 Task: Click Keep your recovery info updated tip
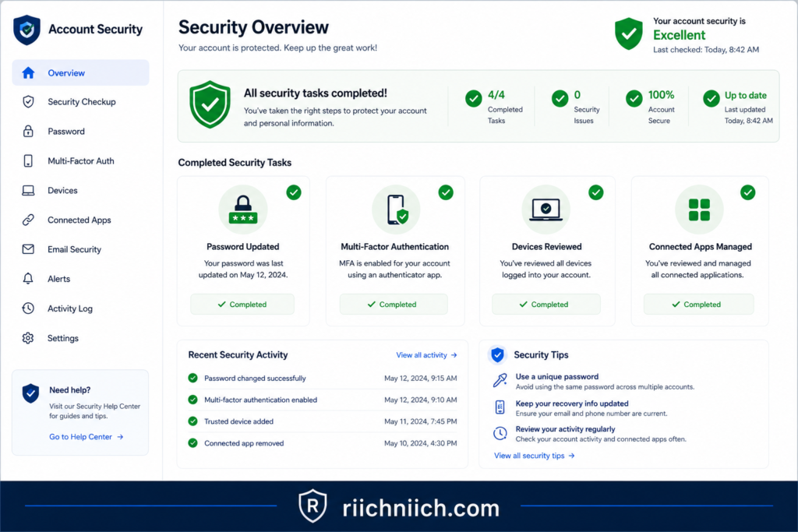tap(580, 408)
